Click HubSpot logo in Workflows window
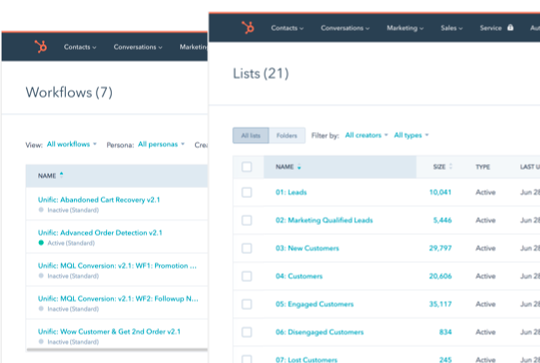540x363 pixels. (41, 46)
